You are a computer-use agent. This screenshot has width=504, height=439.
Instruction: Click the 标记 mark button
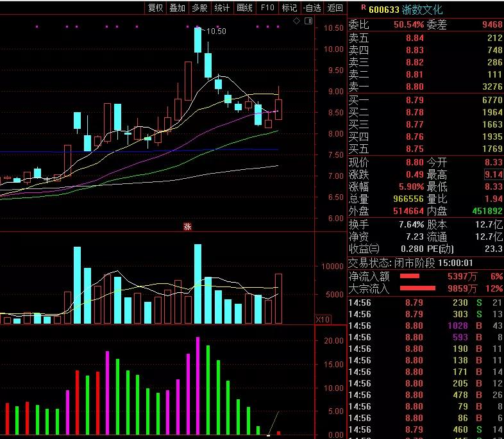[289, 8]
